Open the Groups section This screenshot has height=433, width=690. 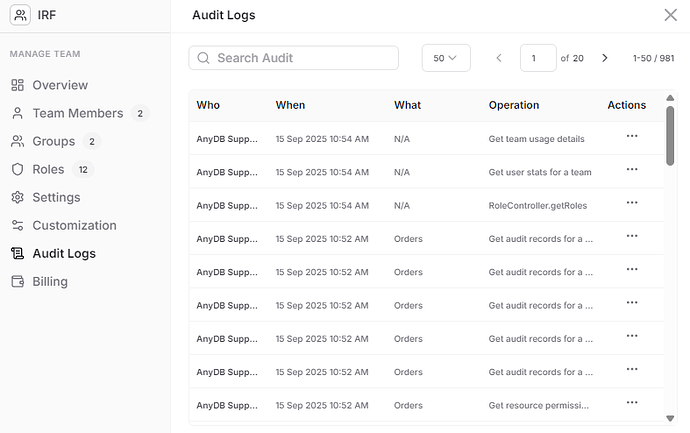pyautogui.click(x=56, y=141)
